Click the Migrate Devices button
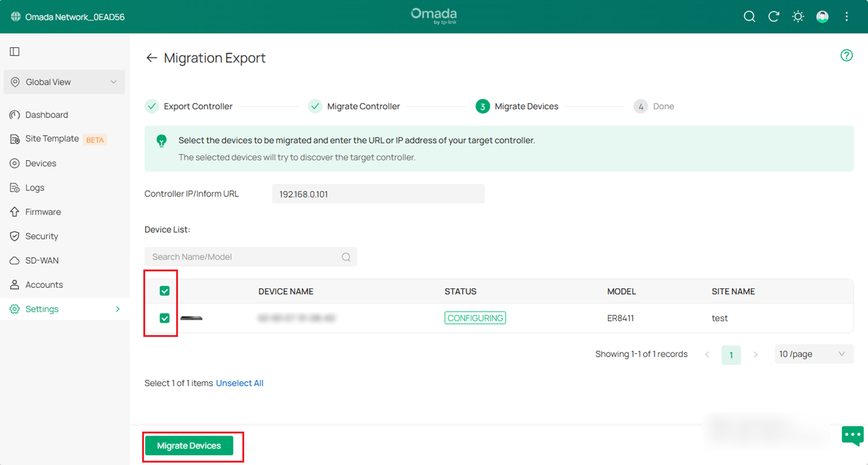 click(189, 446)
